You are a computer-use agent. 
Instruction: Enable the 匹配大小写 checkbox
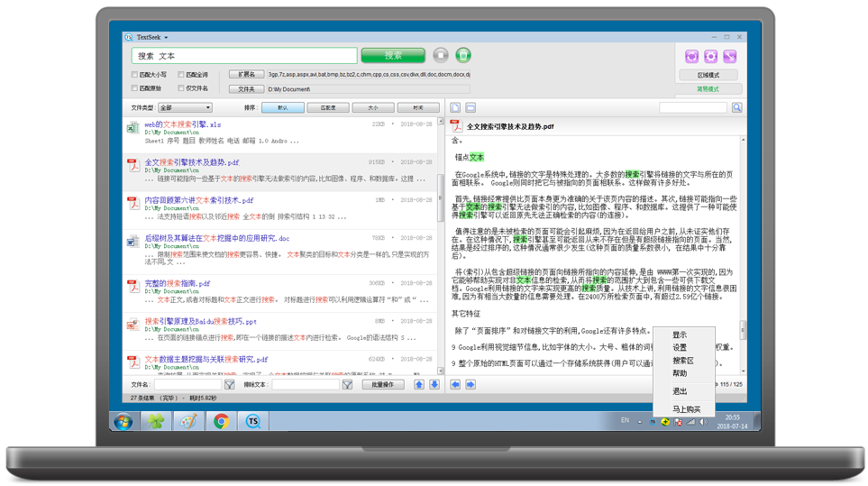coord(135,75)
